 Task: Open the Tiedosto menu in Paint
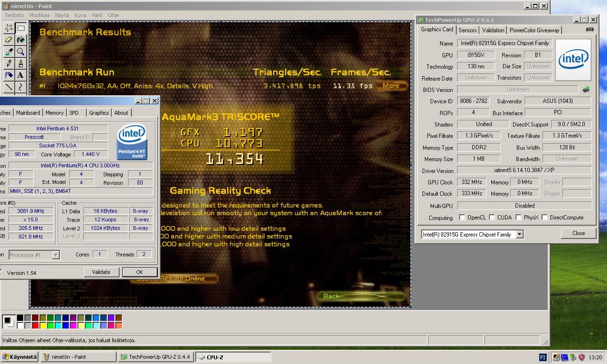tap(14, 15)
